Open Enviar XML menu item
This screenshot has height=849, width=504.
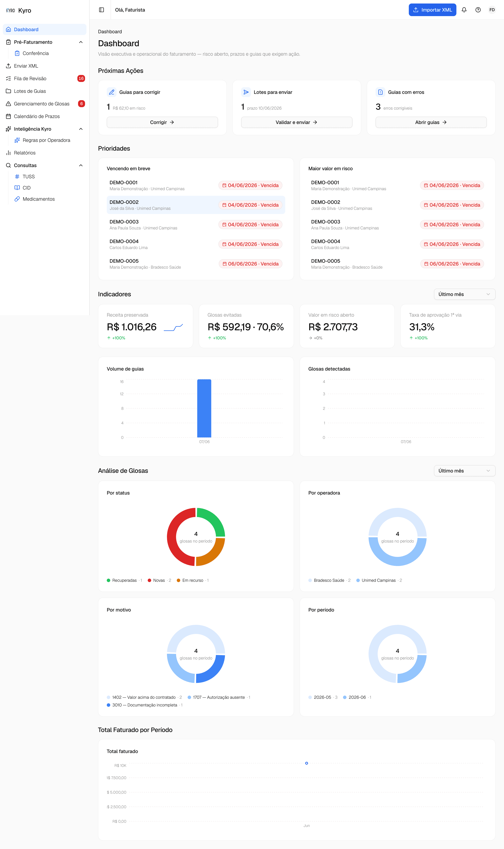44,66
